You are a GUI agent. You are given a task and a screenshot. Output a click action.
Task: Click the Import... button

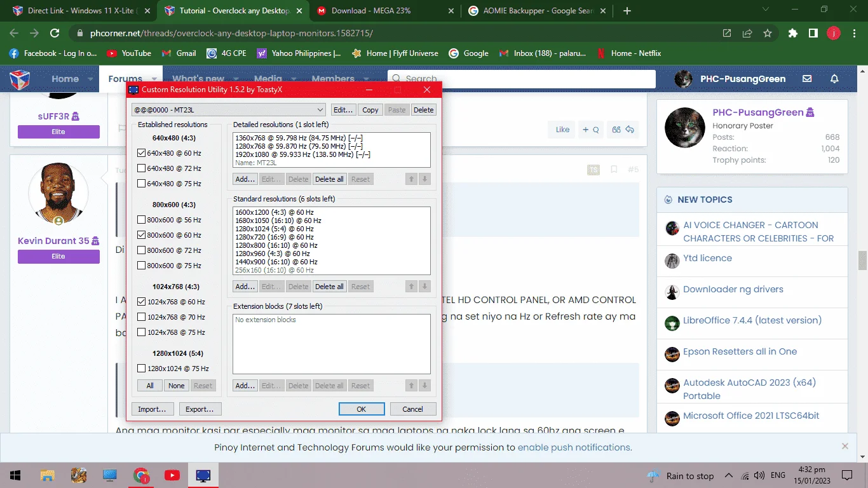(153, 409)
